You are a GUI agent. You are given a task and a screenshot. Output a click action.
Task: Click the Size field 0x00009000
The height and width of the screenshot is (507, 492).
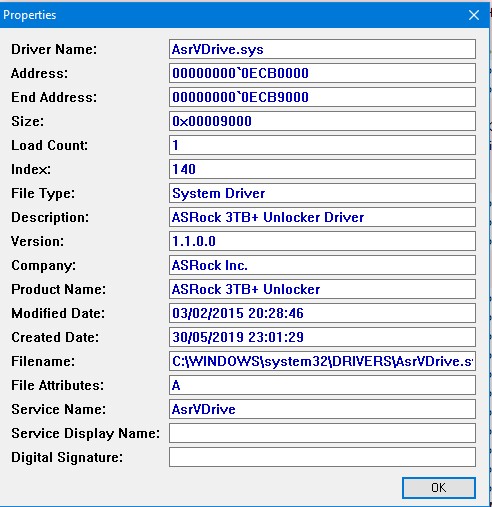322,121
